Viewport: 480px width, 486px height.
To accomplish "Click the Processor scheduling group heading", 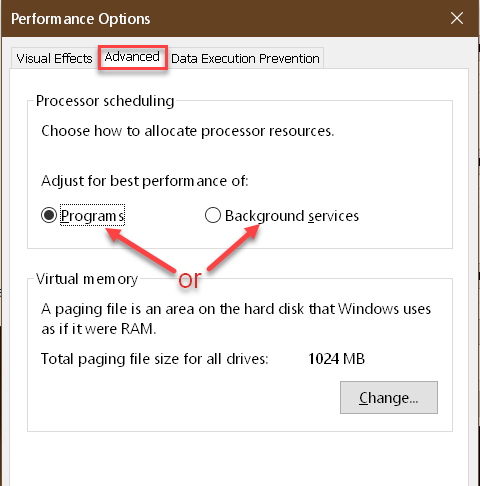I will (105, 101).
